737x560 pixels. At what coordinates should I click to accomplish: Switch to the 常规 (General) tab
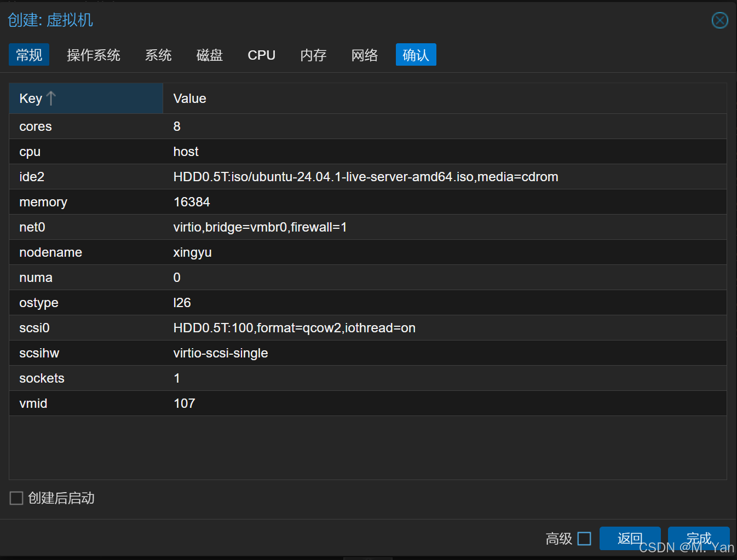point(28,55)
